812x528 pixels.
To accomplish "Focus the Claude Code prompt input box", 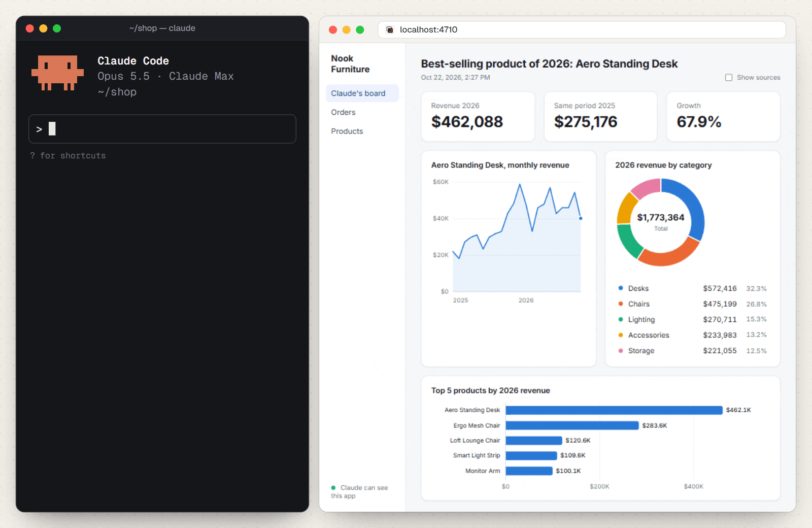I will pyautogui.click(x=162, y=129).
